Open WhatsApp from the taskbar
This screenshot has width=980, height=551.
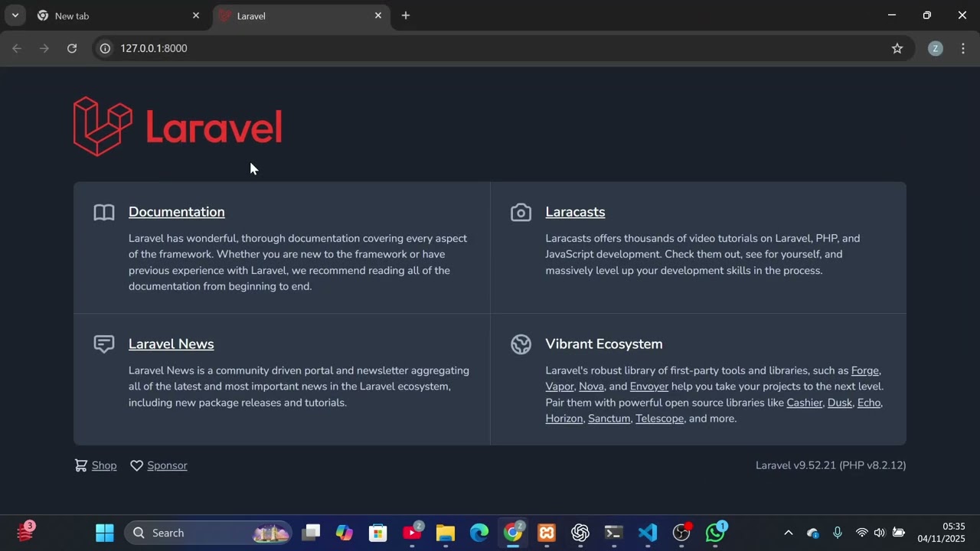[x=715, y=533]
